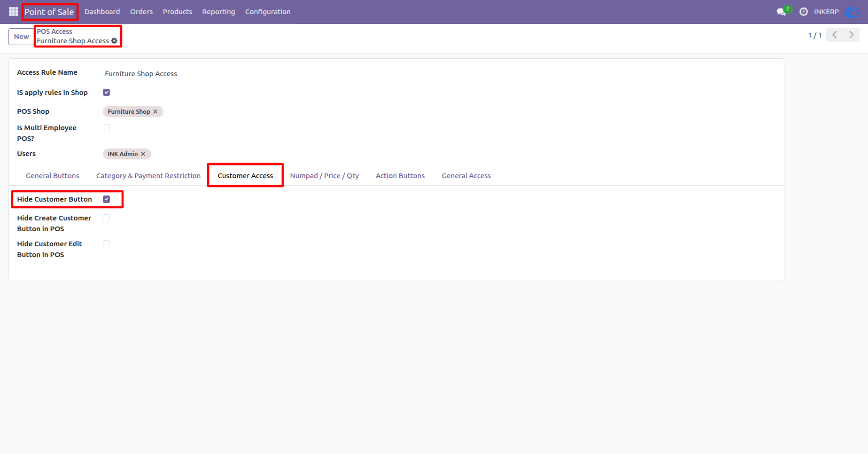
Task: Open the Products menu
Action: coord(178,12)
